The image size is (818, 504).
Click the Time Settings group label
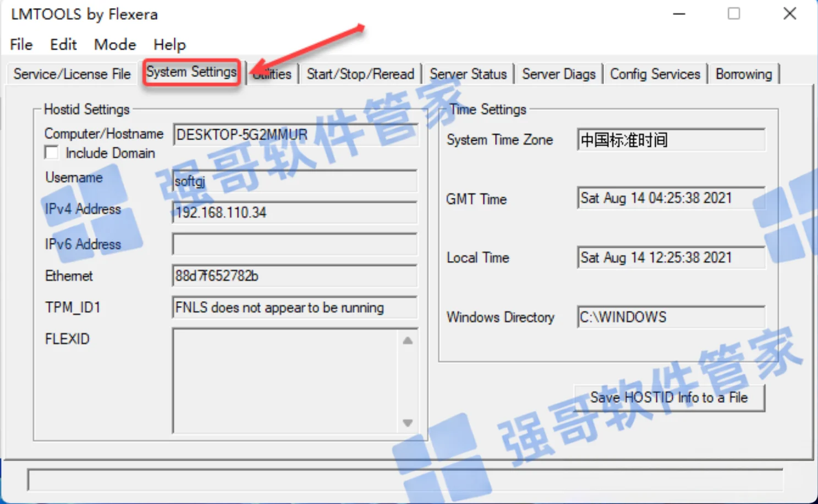coord(488,109)
